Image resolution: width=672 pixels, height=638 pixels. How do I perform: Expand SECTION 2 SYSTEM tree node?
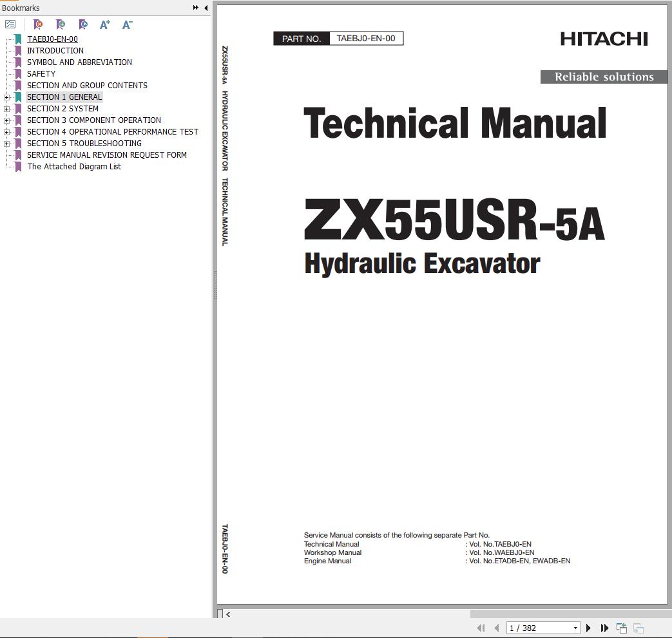(x=6, y=109)
